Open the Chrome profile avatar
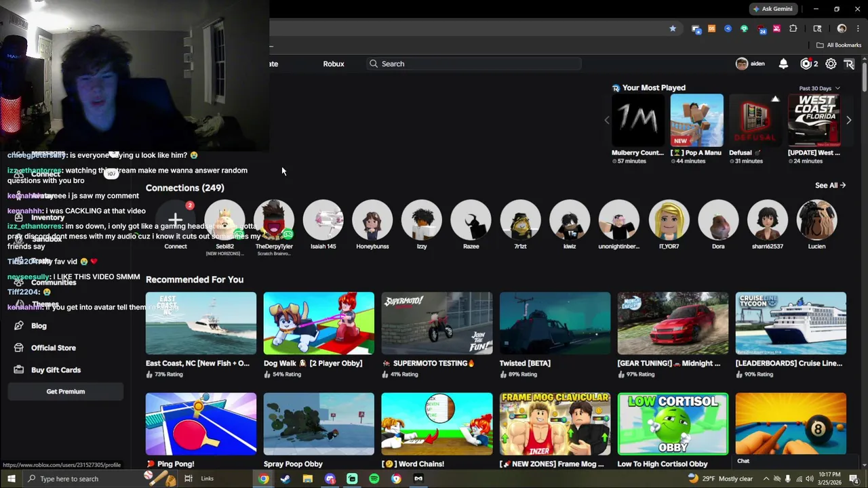The height and width of the screenshot is (488, 868). pyautogui.click(x=842, y=28)
